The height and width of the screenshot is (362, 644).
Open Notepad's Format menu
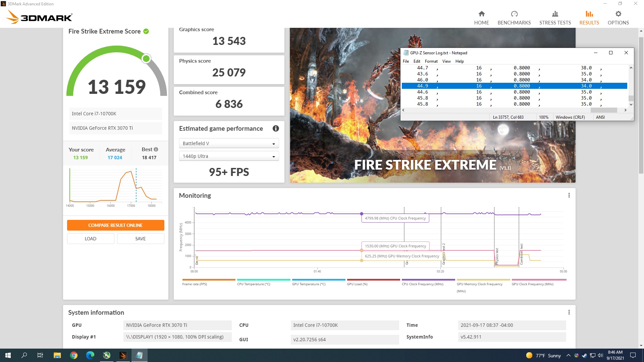pyautogui.click(x=431, y=61)
